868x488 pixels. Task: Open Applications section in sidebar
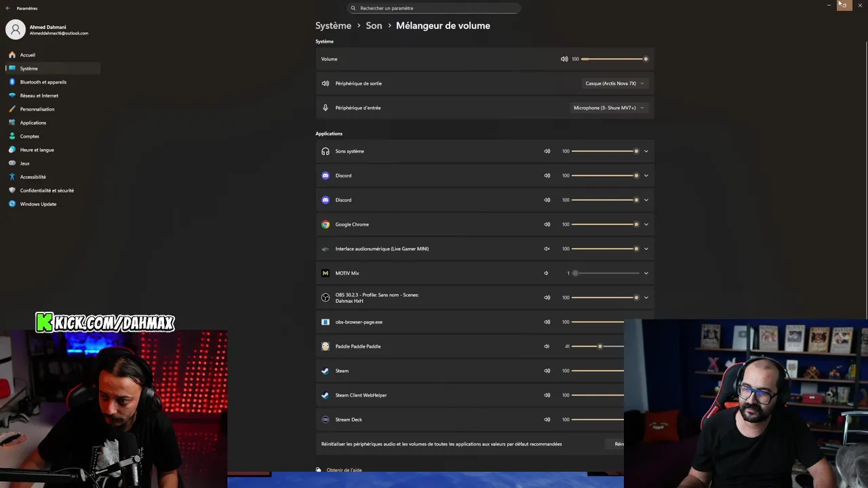point(53,123)
